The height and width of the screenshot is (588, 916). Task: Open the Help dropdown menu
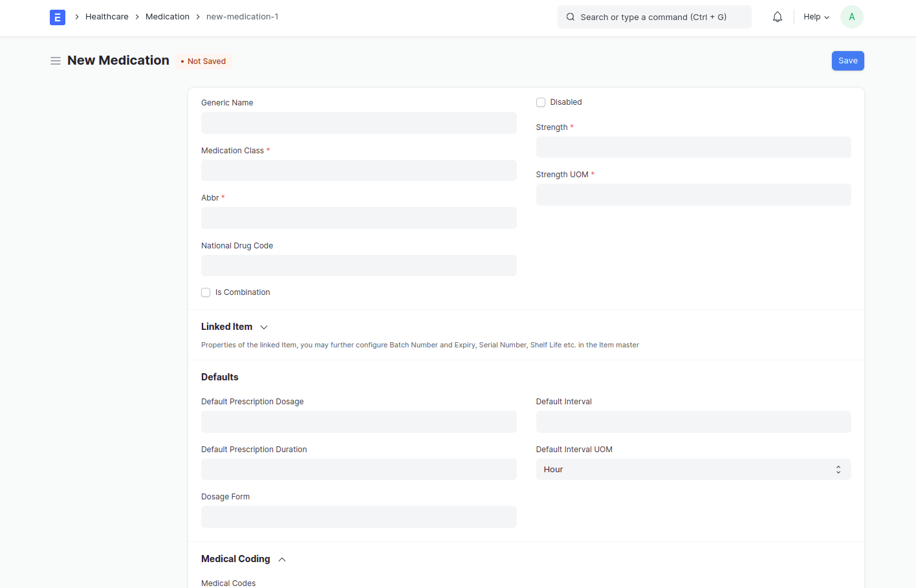click(x=816, y=17)
